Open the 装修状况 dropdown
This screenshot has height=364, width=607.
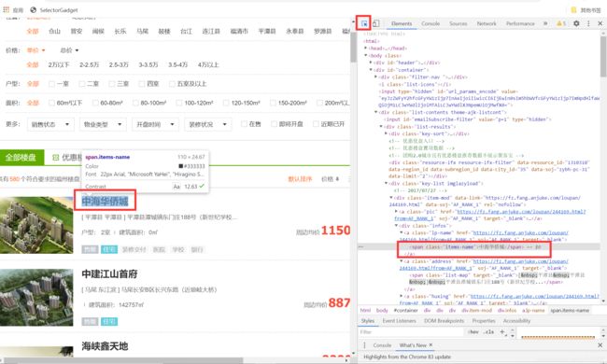coord(208,124)
